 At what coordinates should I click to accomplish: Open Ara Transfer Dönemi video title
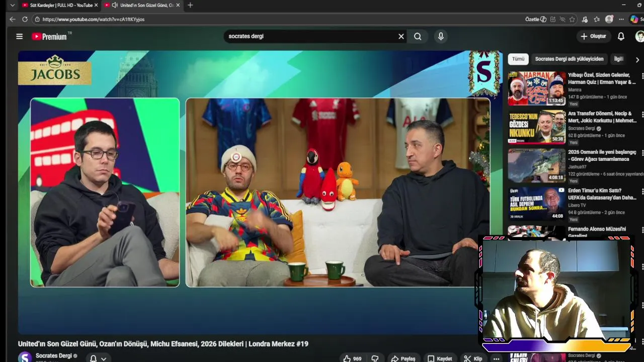pyautogui.click(x=602, y=117)
